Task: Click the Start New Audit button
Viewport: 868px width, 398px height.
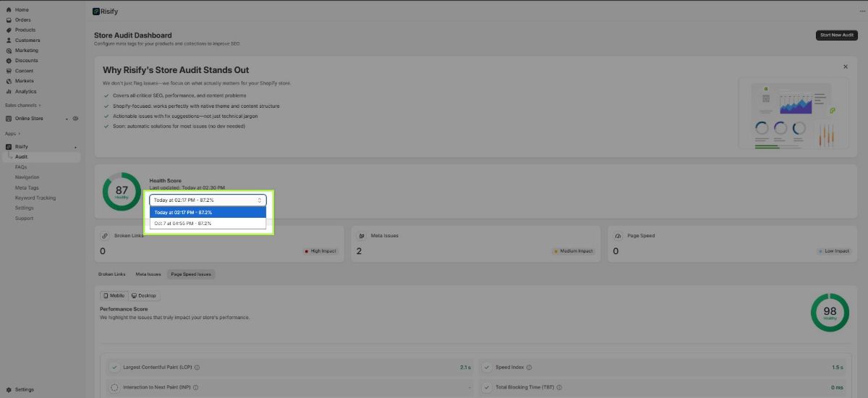Action: point(836,35)
